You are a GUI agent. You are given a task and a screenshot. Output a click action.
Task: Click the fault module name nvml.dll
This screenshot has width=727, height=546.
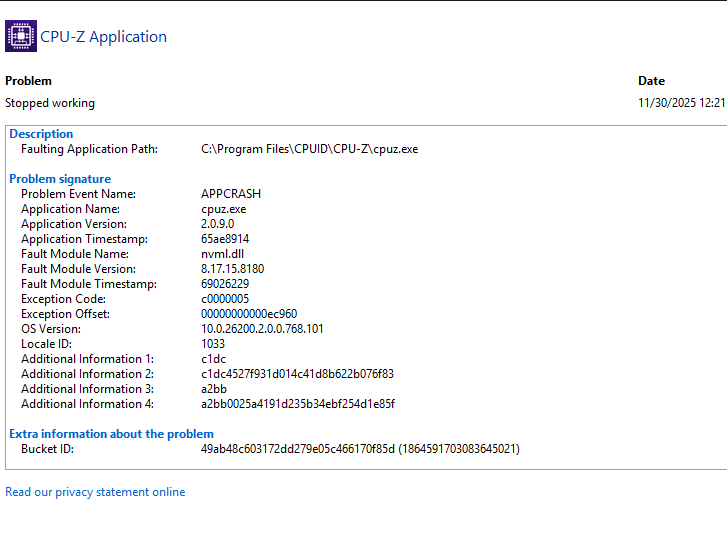[222, 254]
